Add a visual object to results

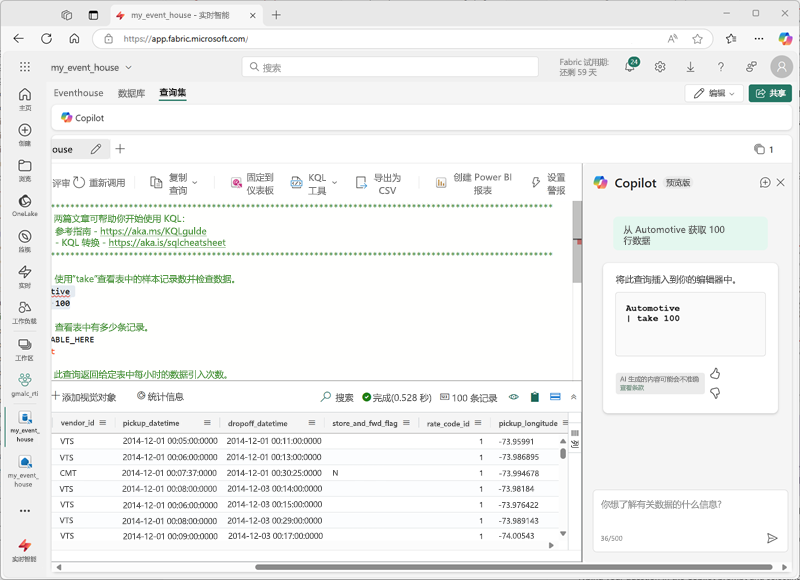pos(85,397)
